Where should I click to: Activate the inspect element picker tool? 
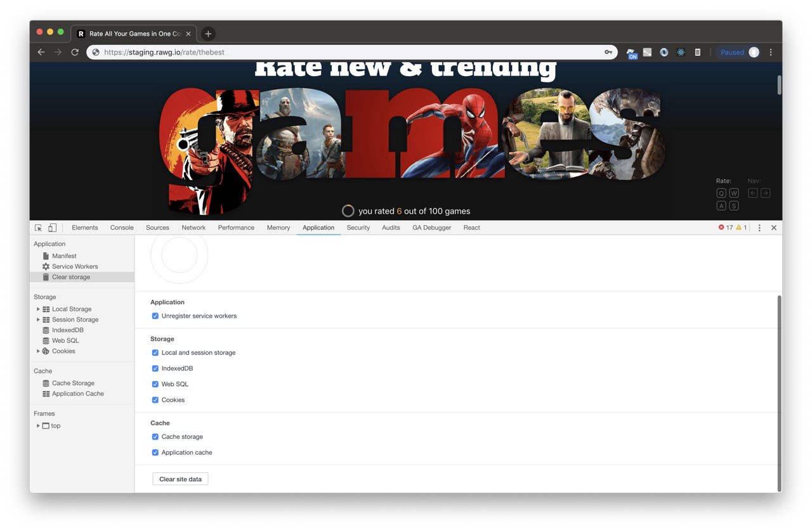click(39, 228)
